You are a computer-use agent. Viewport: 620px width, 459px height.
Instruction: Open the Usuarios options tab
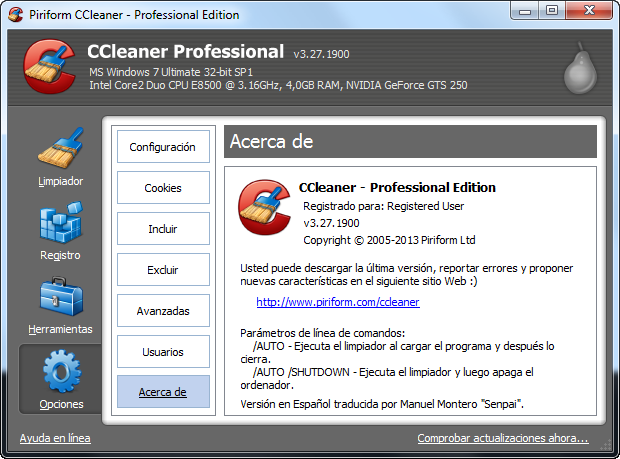click(x=163, y=351)
